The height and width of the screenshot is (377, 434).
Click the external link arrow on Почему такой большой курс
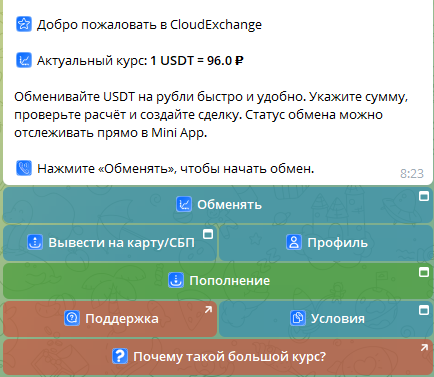pos(424,348)
